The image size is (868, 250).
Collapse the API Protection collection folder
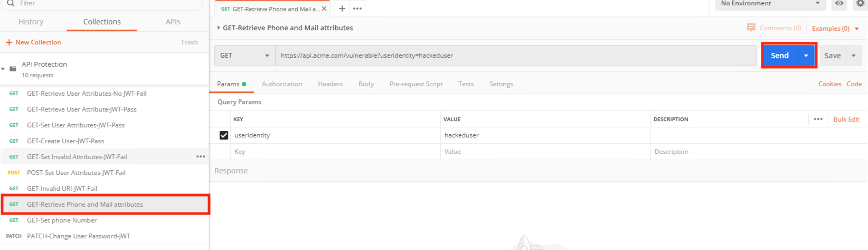pyautogui.click(x=3, y=69)
